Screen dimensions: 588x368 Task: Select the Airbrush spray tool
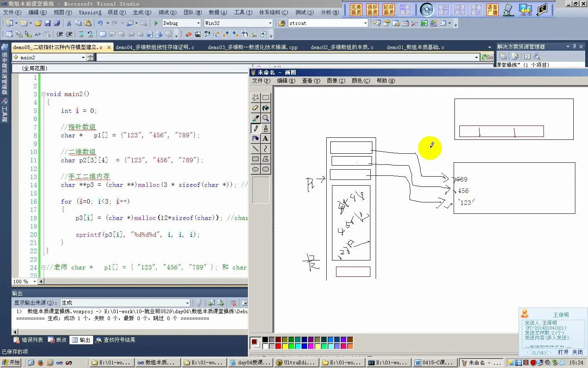(x=256, y=138)
